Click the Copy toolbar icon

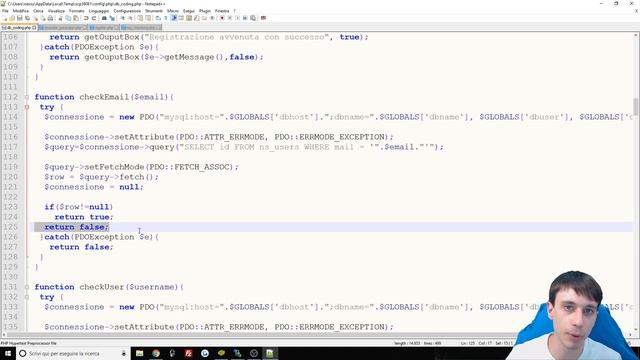[68, 18]
